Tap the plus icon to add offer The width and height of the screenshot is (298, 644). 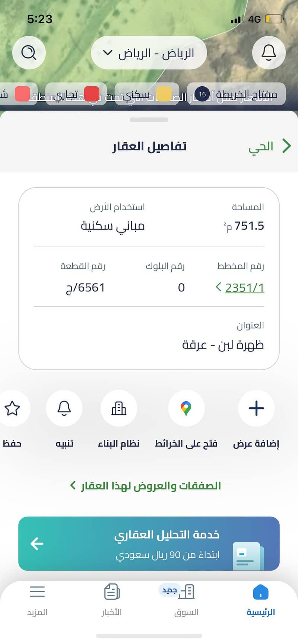click(256, 408)
